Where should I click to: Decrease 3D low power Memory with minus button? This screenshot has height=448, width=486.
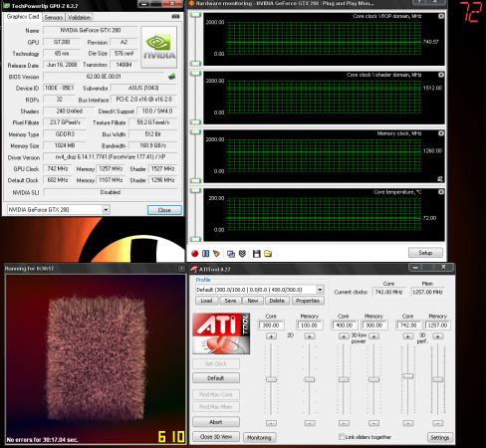(373, 423)
